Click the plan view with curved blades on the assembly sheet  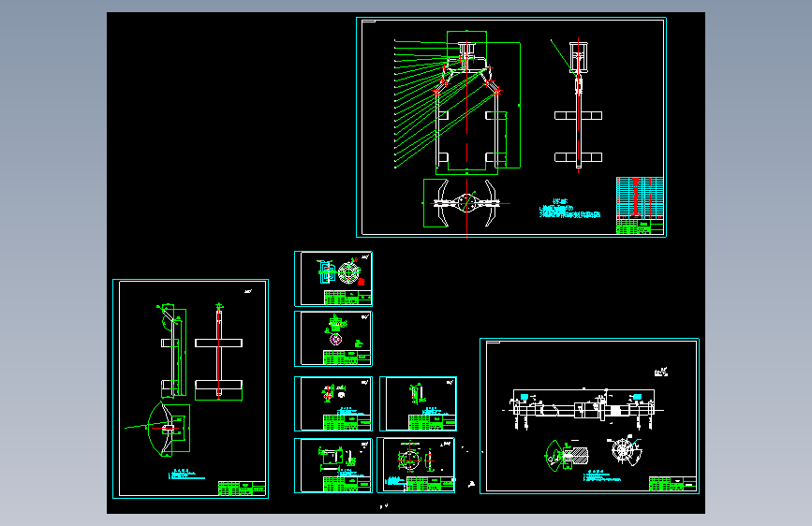[x=466, y=203]
